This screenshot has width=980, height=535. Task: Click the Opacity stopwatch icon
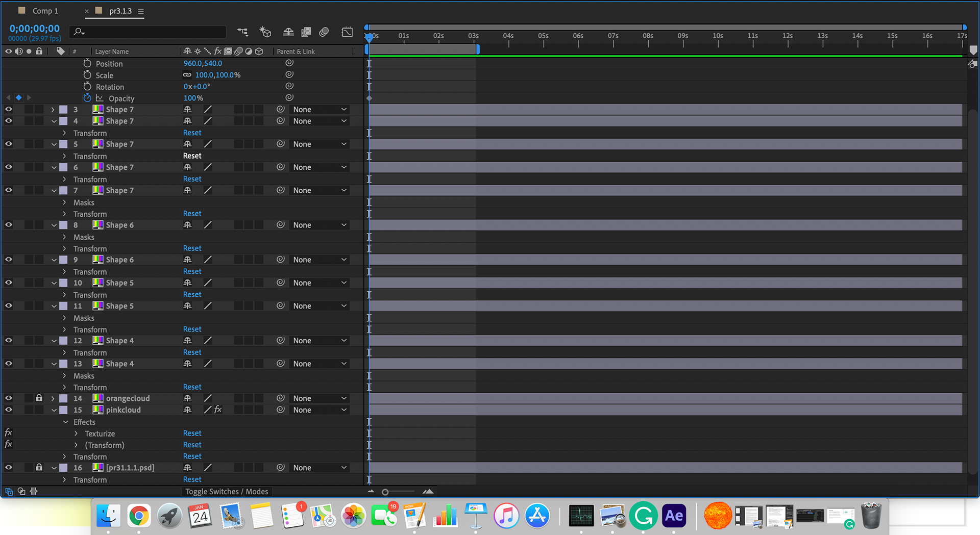coord(87,98)
